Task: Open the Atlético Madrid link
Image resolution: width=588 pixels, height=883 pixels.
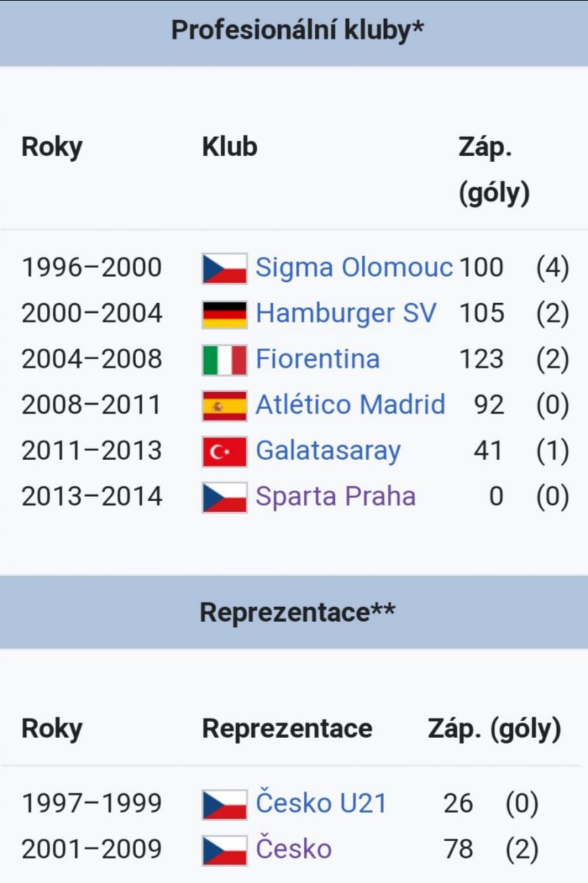Action: pos(350,404)
